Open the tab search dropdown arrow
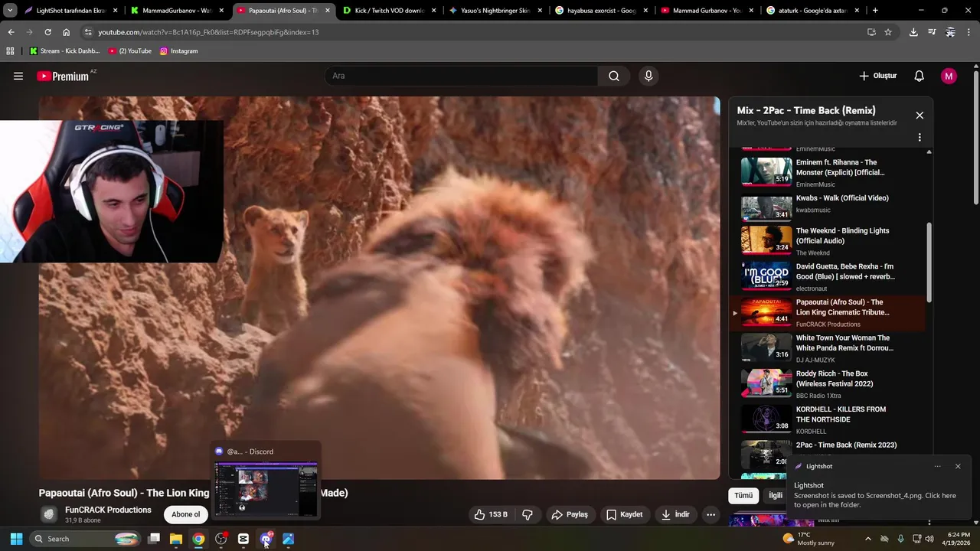Image resolution: width=980 pixels, height=551 pixels. tap(10, 11)
